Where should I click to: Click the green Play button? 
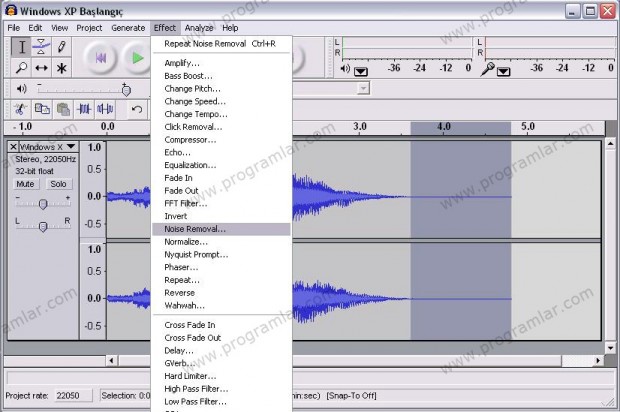(137, 58)
